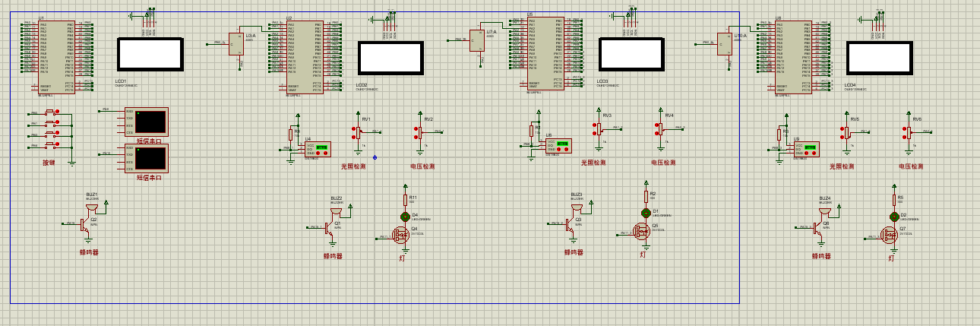Viewport: 980px width, 326px height.
Task: Click the '光照检测' label under RV3
Action: [593, 163]
